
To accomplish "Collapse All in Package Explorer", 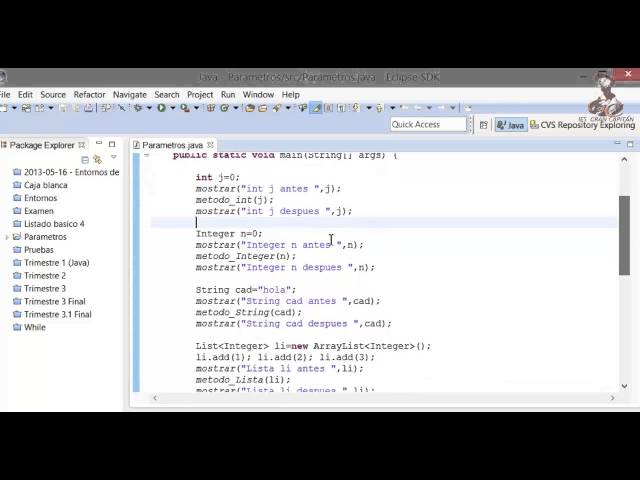I will click(85, 160).
